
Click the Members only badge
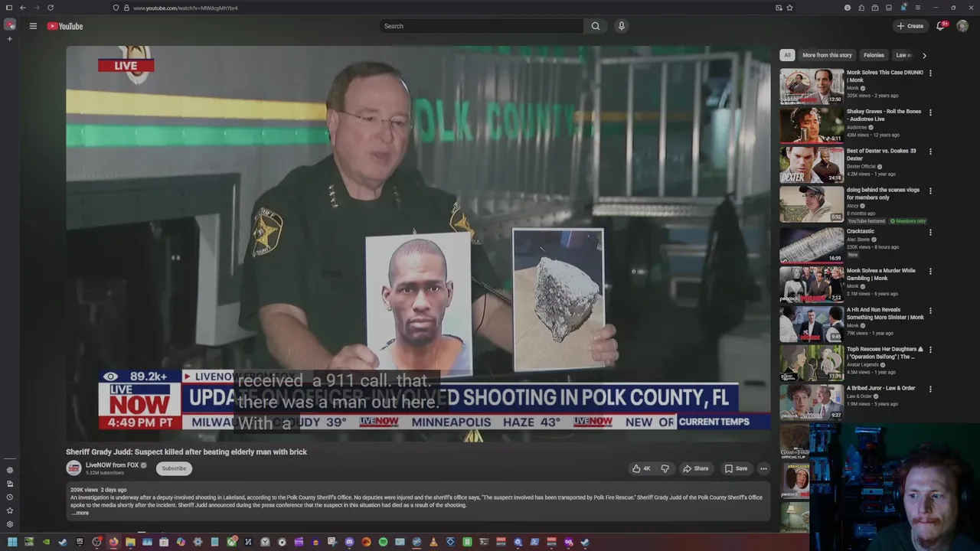907,221
